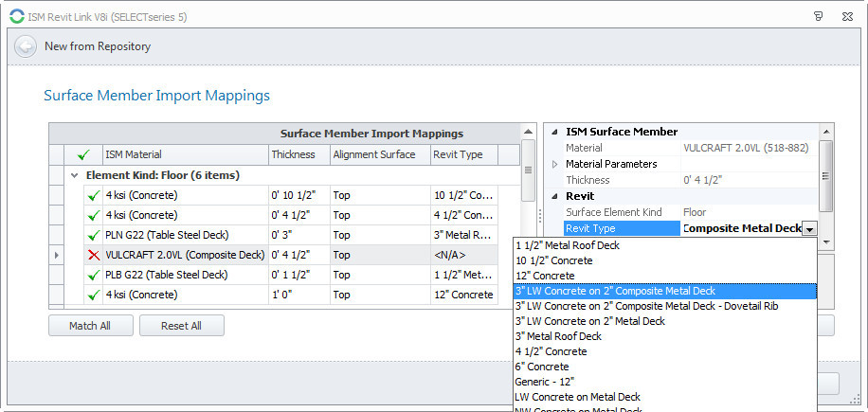Viewport: 868px width, 412px height.
Task: Select 3" LW Concrete on 2" Metal Deck
Action: [664, 321]
